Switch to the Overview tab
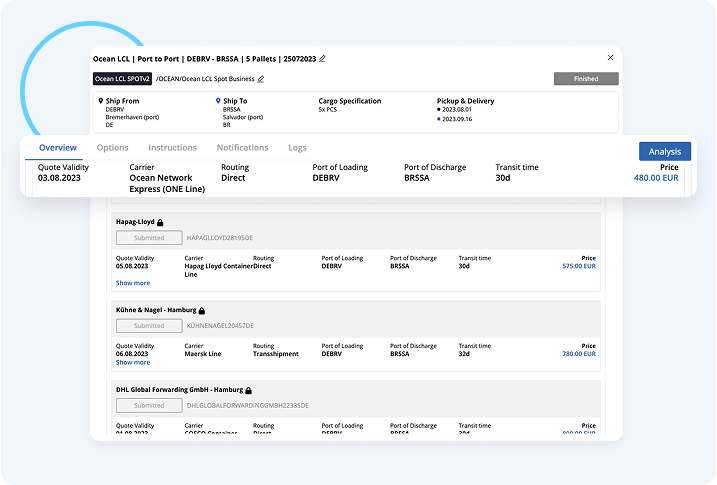This screenshot has height=485, width=717. tap(58, 148)
